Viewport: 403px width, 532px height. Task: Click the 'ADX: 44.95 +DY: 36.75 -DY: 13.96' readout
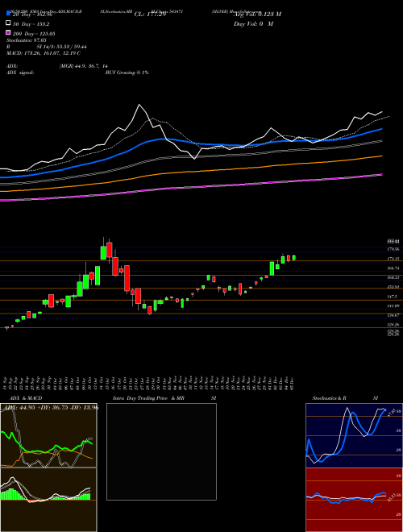pos(50,407)
